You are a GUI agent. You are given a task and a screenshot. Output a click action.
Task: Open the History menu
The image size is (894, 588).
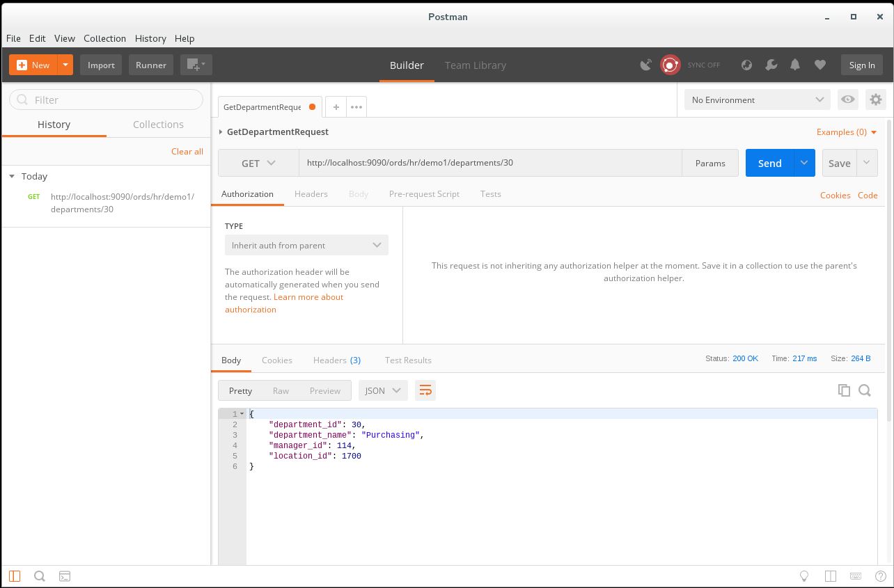(150, 38)
